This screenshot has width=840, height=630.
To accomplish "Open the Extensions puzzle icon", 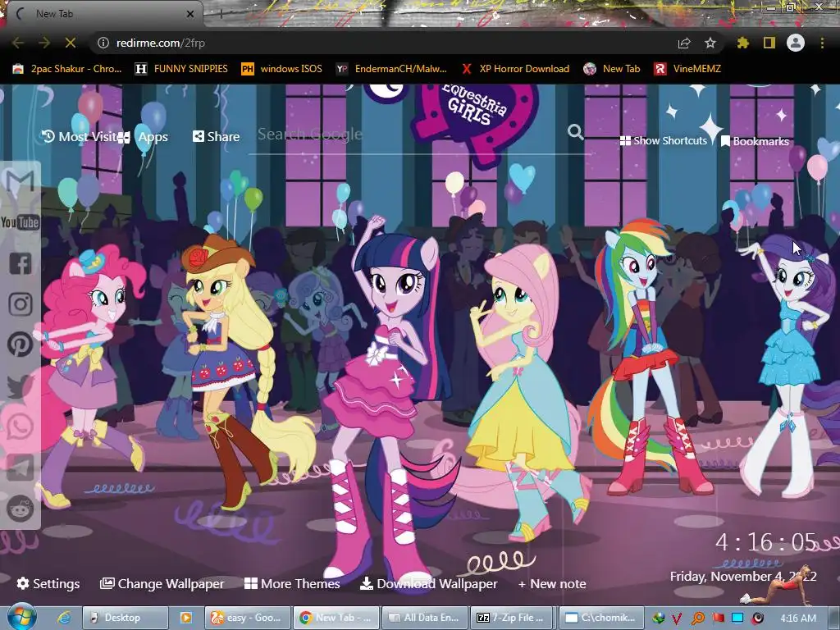I will 742,43.
